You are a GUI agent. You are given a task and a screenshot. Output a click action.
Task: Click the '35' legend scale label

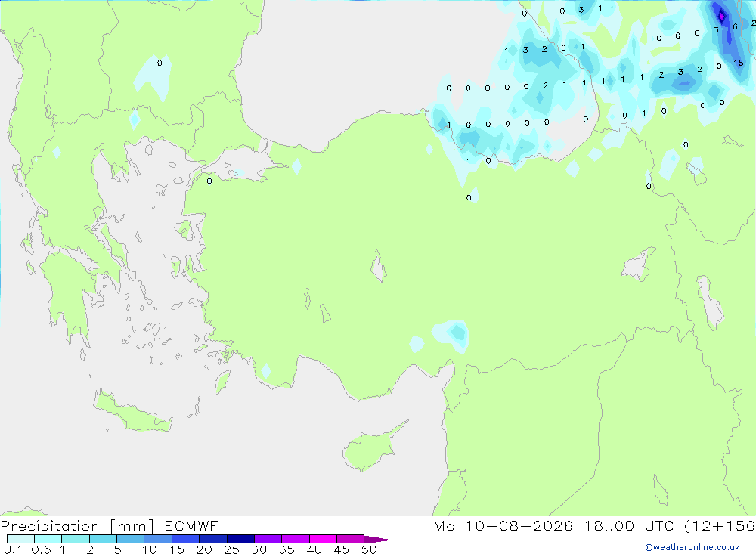287,549
